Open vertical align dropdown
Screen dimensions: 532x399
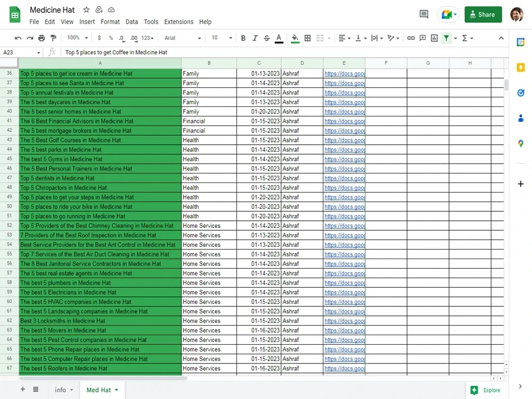click(361, 38)
